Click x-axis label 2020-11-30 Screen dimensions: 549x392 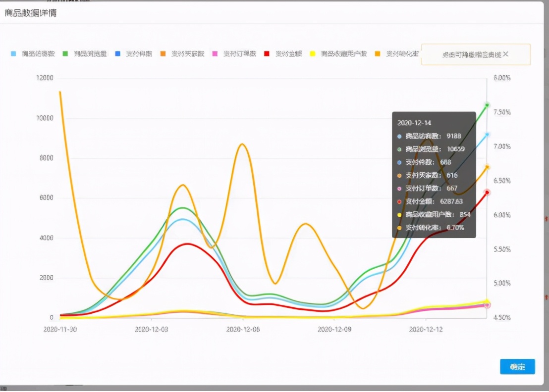point(60,330)
